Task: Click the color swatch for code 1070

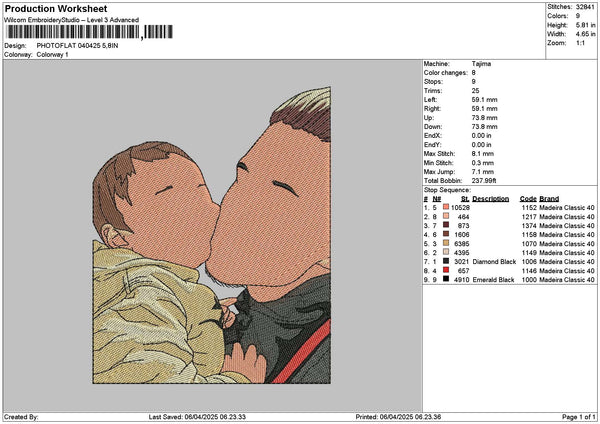Action: (x=446, y=243)
